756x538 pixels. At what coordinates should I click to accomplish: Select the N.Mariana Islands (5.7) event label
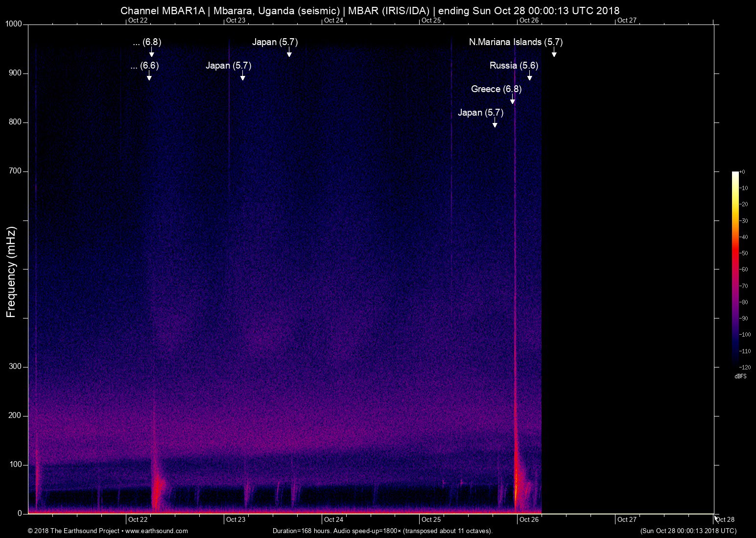pyautogui.click(x=516, y=42)
